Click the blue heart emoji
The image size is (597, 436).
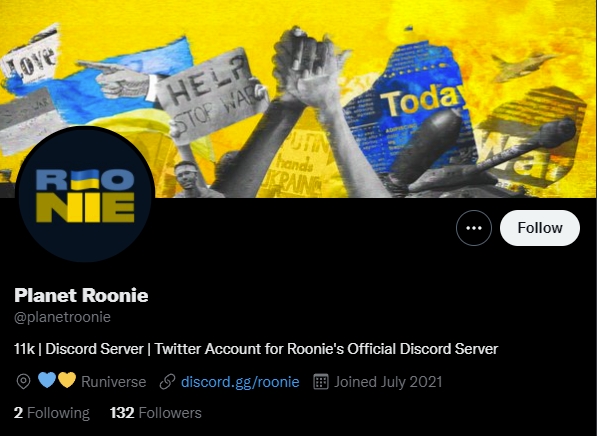coord(47,380)
